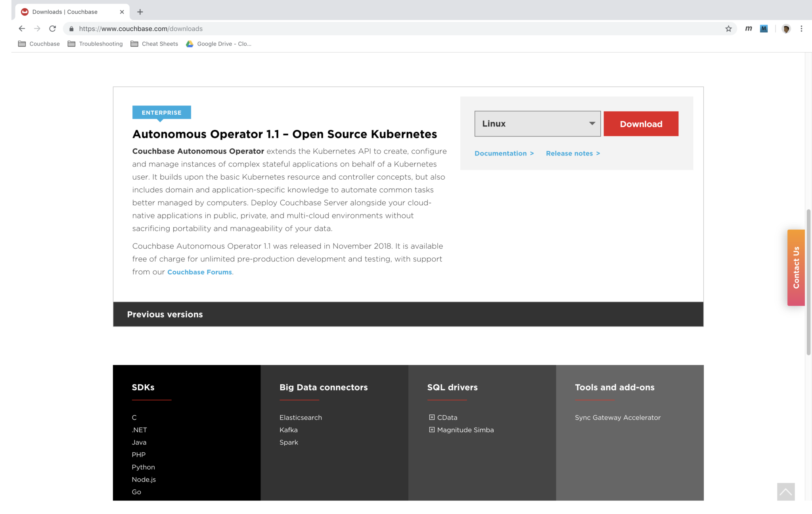
Task: Reload the current page
Action: tap(53, 28)
